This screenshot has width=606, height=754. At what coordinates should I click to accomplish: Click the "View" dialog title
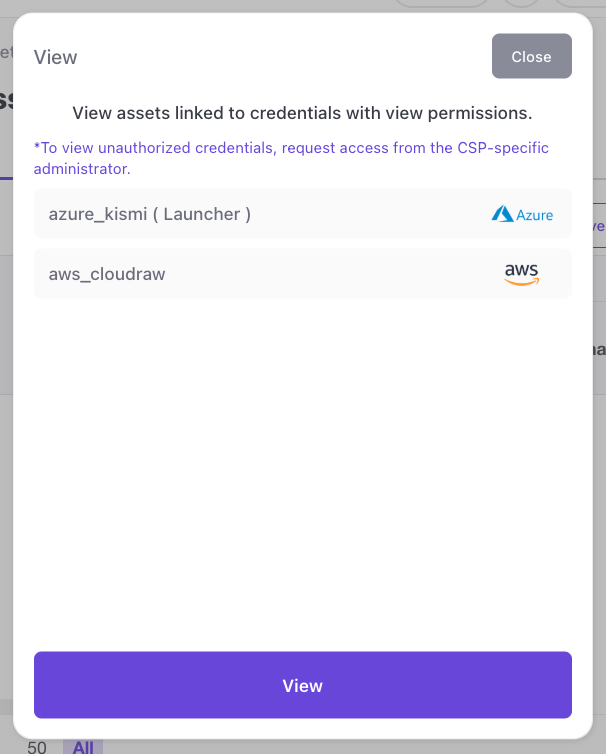(x=56, y=57)
